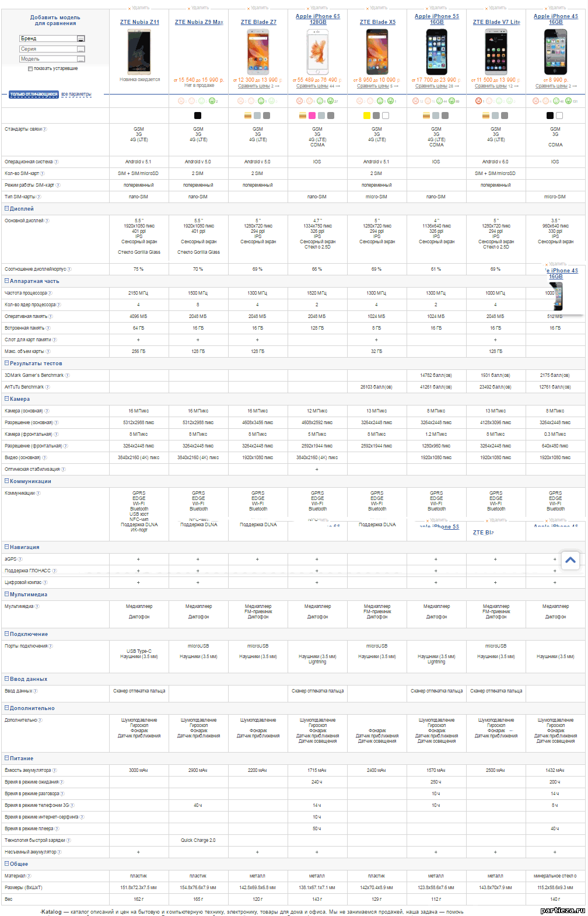This screenshot has width=588, height=916.
Task: Collapse the Коммуникации section
Action: tap(7, 481)
